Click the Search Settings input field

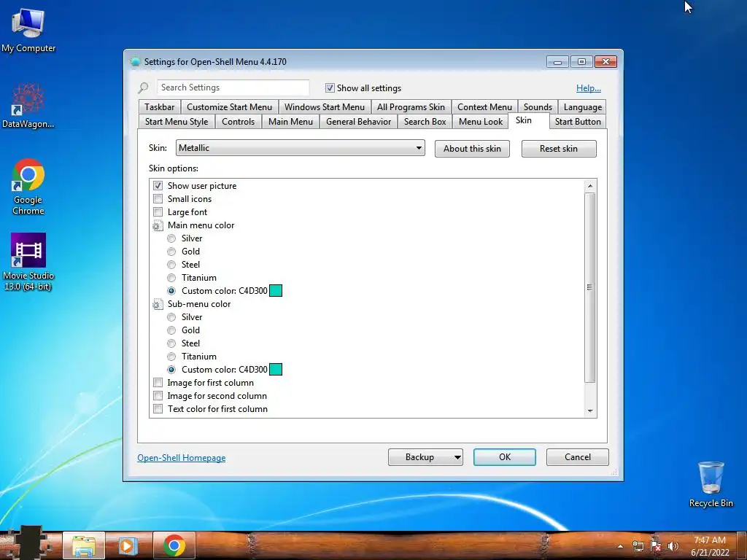point(233,87)
